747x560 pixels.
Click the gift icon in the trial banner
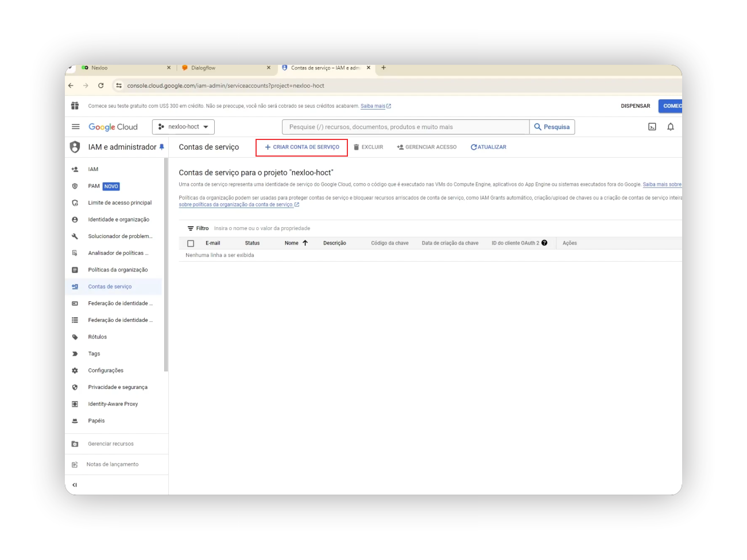pos(75,106)
